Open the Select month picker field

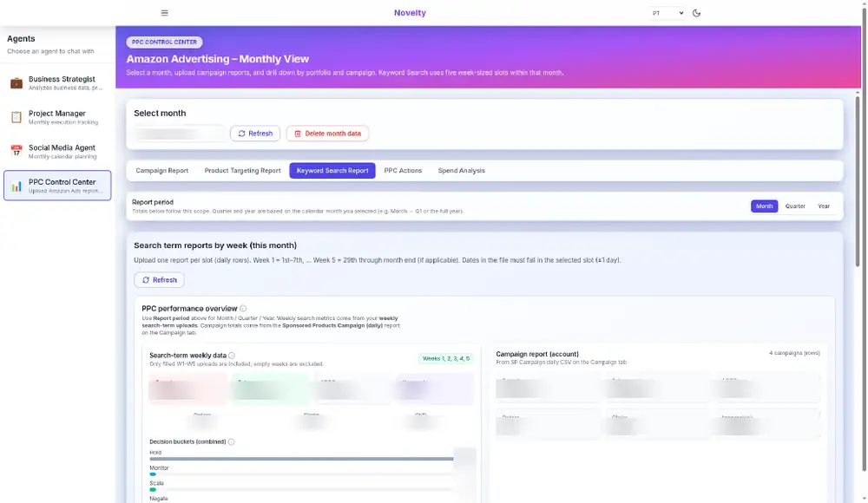179,134
